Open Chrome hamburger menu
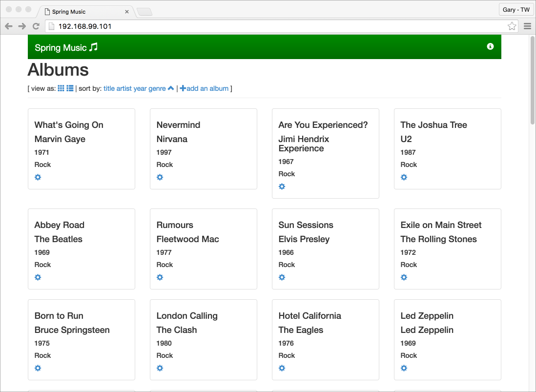 coord(527,26)
